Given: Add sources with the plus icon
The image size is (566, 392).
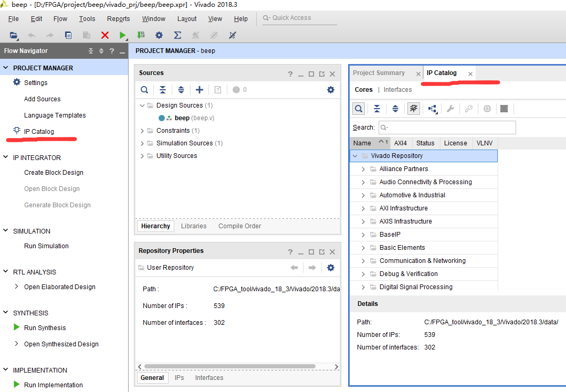Looking at the screenshot, I should [200, 90].
